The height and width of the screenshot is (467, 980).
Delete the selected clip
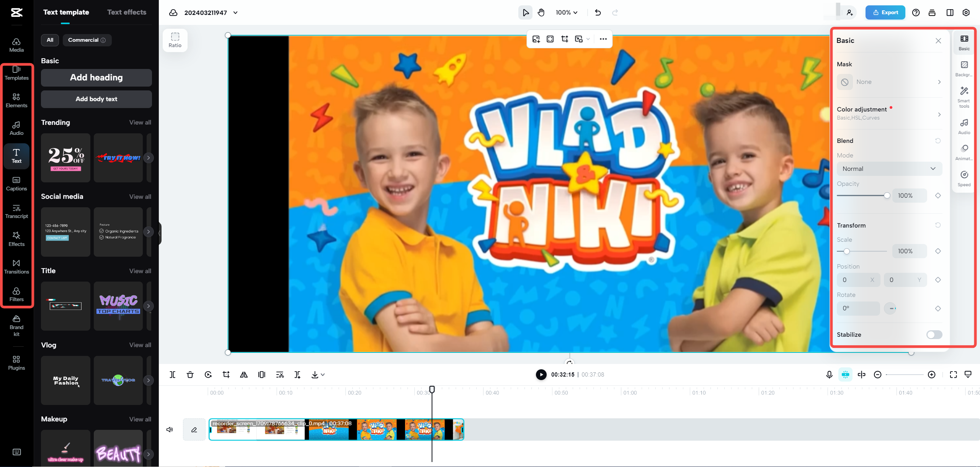190,375
